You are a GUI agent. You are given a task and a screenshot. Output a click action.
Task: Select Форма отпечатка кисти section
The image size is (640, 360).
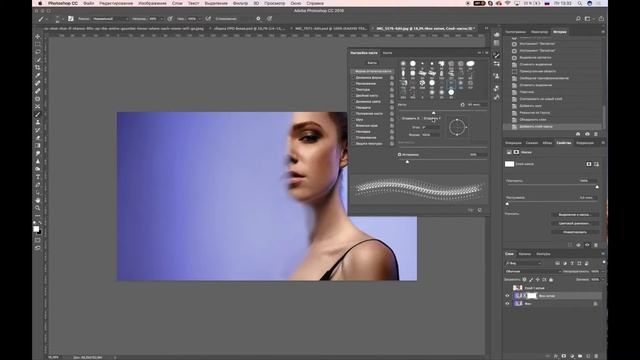click(x=373, y=71)
